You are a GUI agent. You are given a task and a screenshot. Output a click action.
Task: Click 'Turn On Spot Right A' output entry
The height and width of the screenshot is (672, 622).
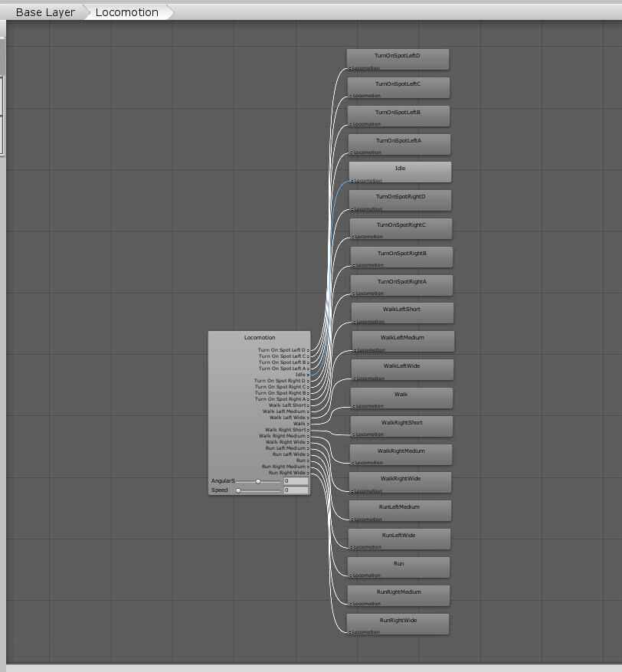tap(282, 399)
